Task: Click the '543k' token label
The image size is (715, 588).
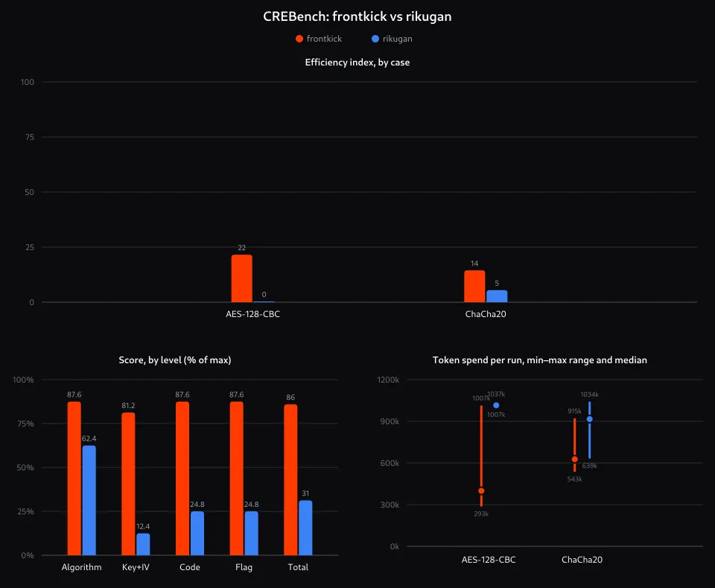Action: click(x=574, y=479)
